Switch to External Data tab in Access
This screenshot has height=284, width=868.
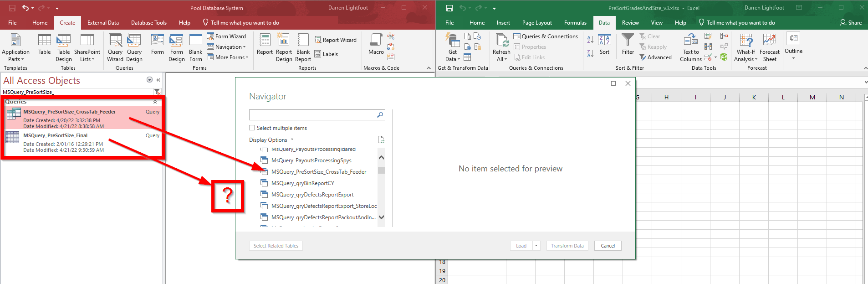(x=103, y=23)
